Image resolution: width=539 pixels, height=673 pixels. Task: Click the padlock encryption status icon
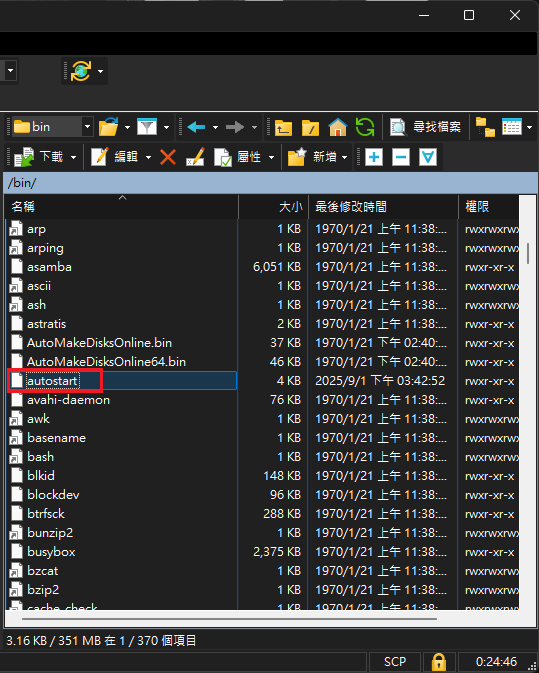click(439, 661)
